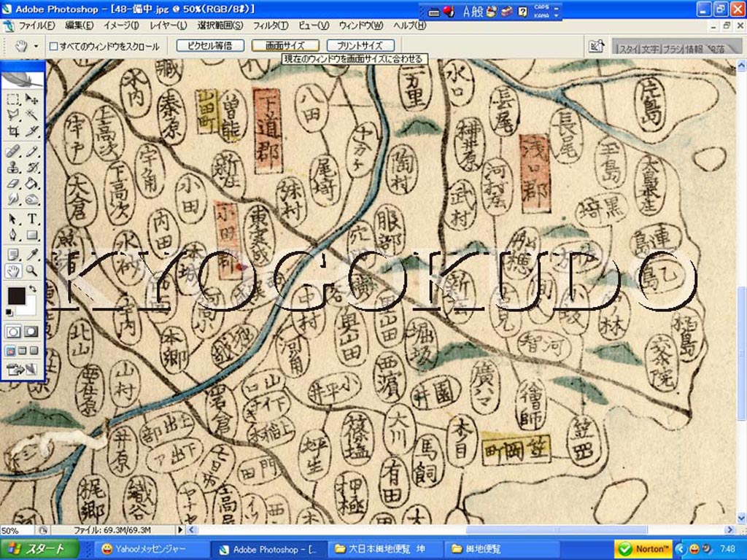Switch to Quick Mask mode

click(31, 332)
